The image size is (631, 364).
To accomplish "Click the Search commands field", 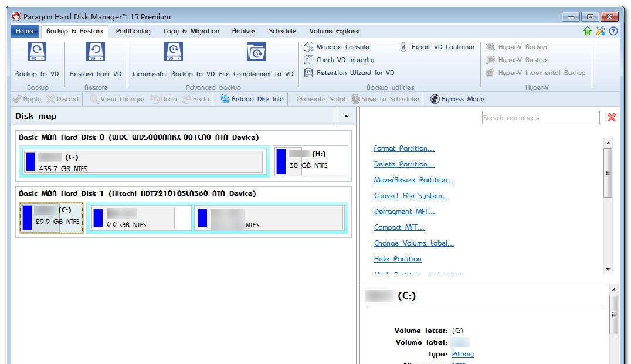I will [541, 118].
